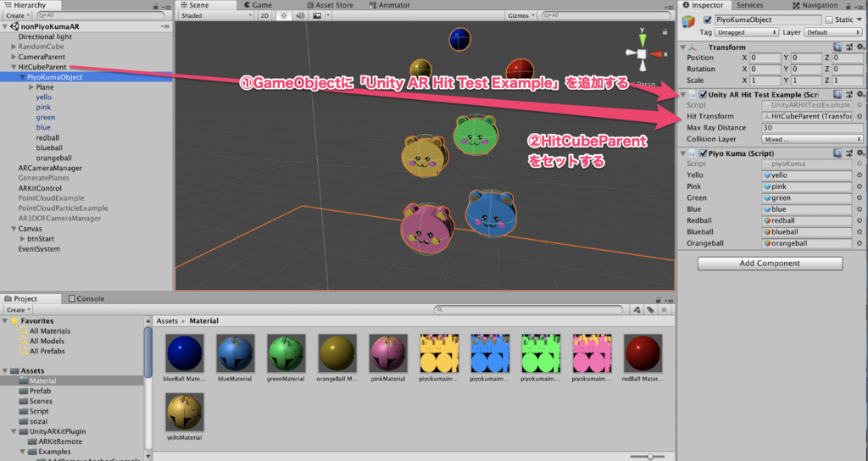
Task: Enable the Static checkbox
Action: coord(829,20)
